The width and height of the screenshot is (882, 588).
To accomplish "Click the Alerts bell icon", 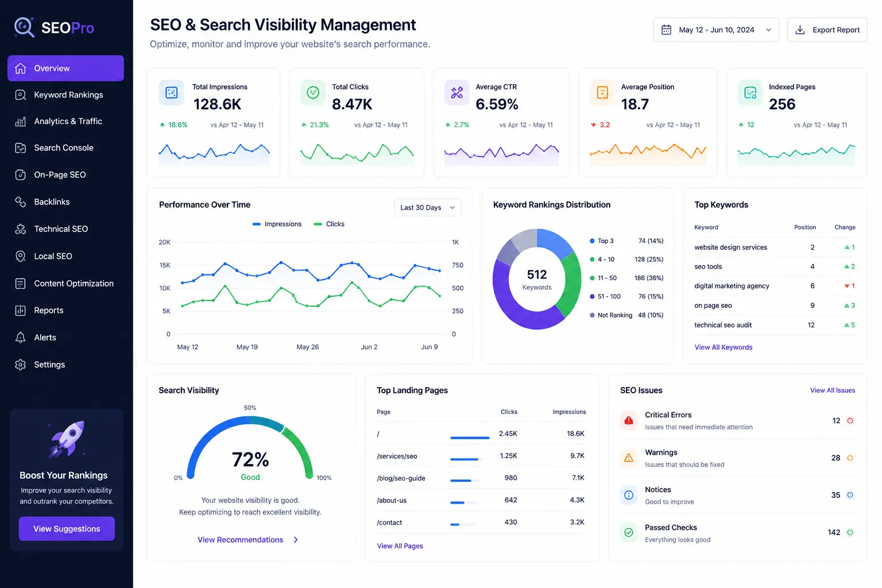I will 21,338.
